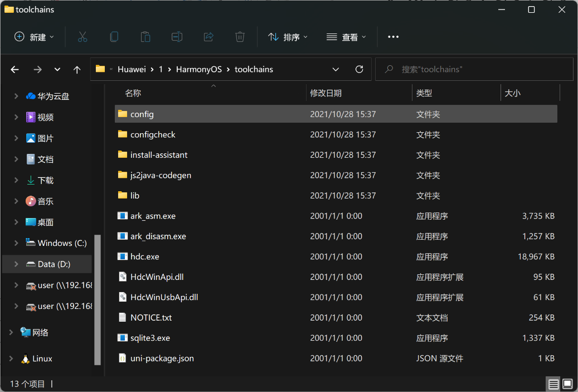
Task: Click JSON 源文件 type cell
Action: pos(439,358)
